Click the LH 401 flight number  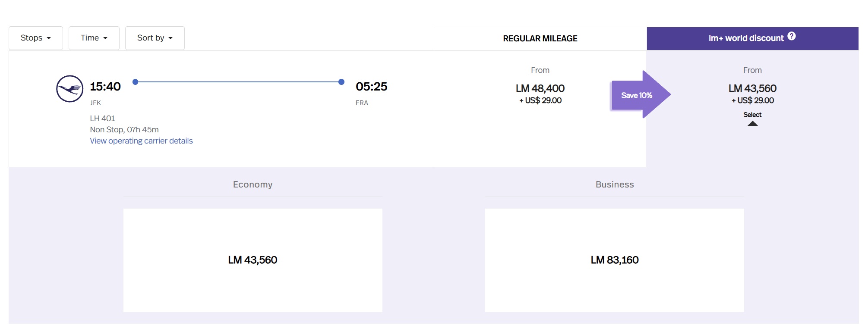pos(102,119)
